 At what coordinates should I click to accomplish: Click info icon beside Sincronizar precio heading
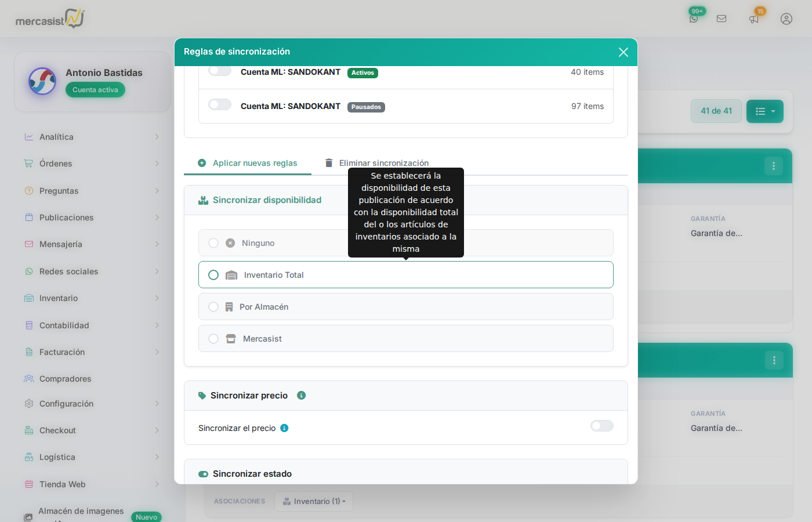pyautogui.click(x=301, y=396)
